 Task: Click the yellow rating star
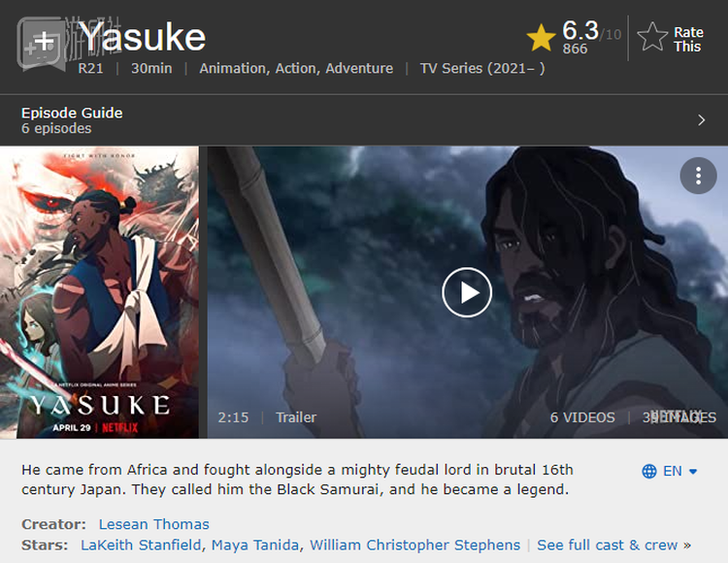541,39
